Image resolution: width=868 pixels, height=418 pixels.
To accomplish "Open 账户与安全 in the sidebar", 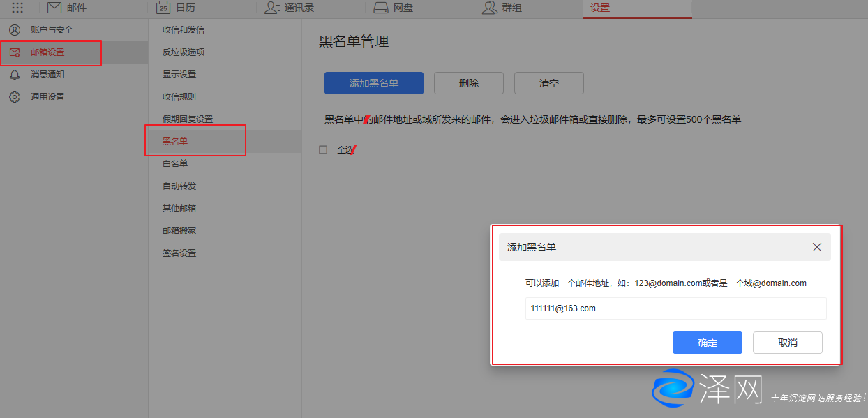I will point(52,30).
